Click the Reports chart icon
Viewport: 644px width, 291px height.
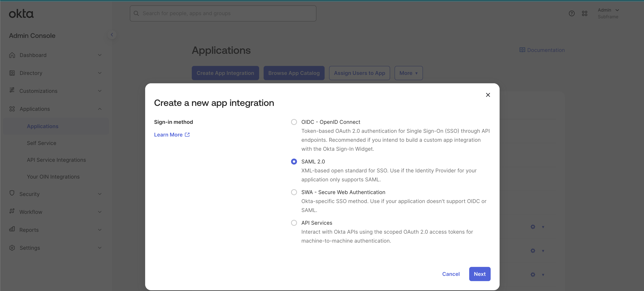(12, 229)
